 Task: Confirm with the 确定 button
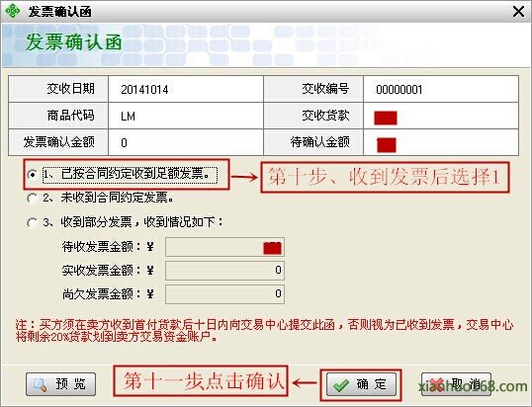tap(361, 384)
